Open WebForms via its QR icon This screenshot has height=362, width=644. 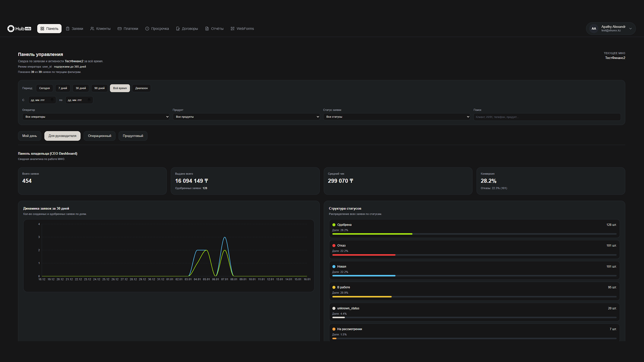point(232,29)
